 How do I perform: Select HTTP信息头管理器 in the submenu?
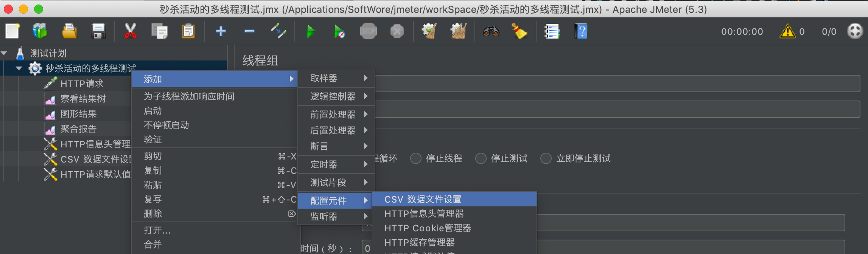click(x=454, y=214)
